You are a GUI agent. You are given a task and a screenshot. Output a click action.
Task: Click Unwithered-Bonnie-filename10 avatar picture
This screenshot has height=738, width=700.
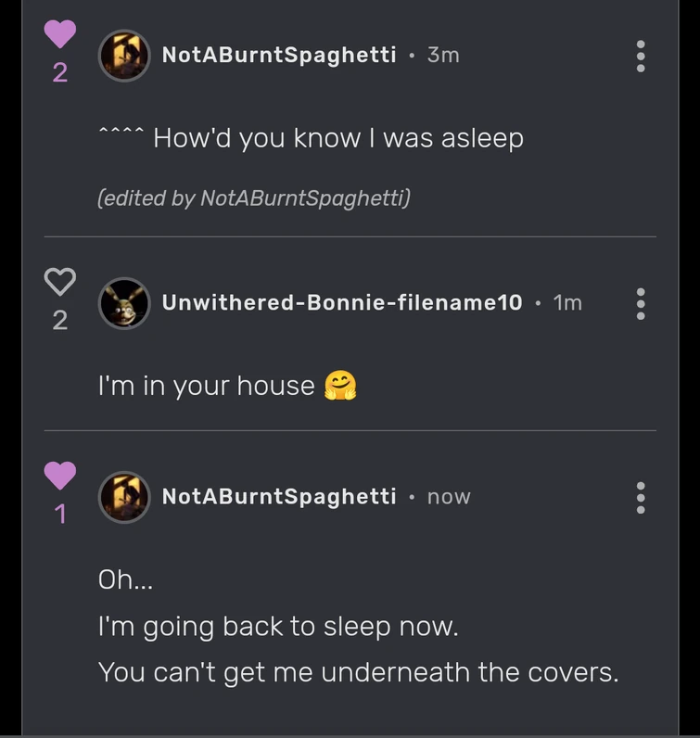pos(124,303)
